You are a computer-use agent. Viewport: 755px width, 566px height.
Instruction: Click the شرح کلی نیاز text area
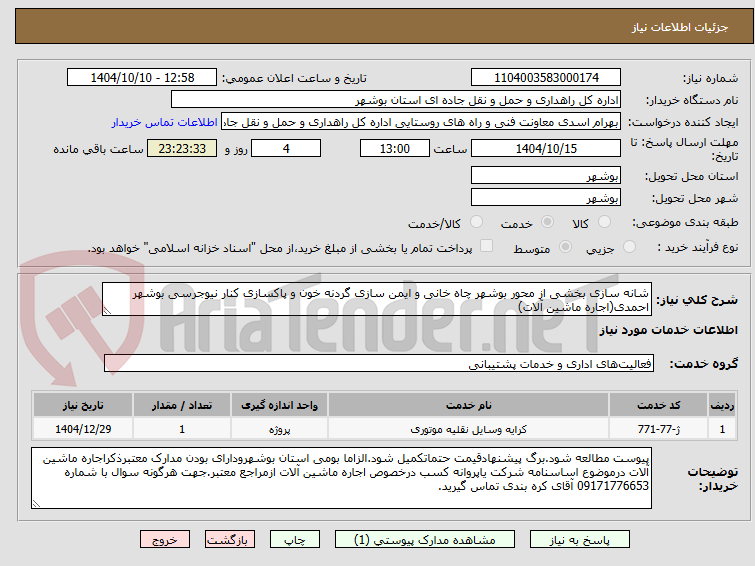pyautogui.click(x=377, y=300)
